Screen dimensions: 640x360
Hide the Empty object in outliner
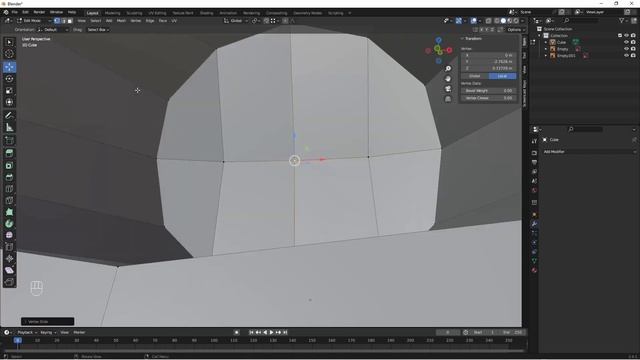[627, 49]
